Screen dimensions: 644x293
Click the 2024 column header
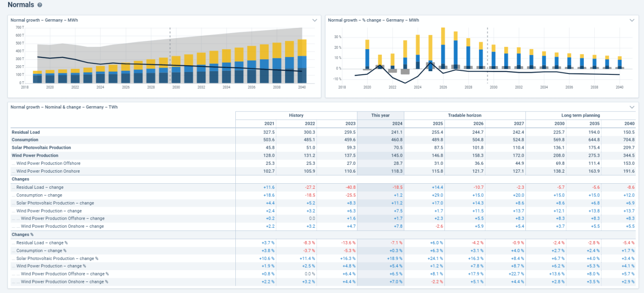click(398, 124)
